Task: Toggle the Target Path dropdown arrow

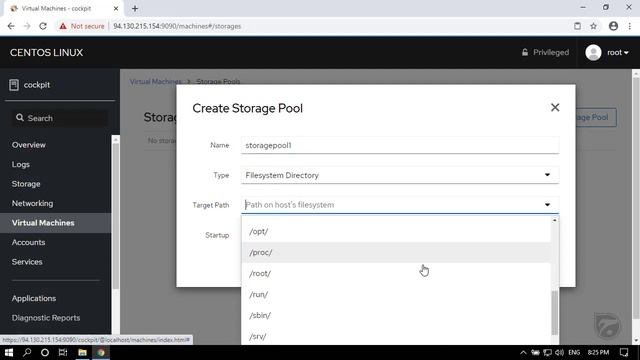Action: pos(547,205)
